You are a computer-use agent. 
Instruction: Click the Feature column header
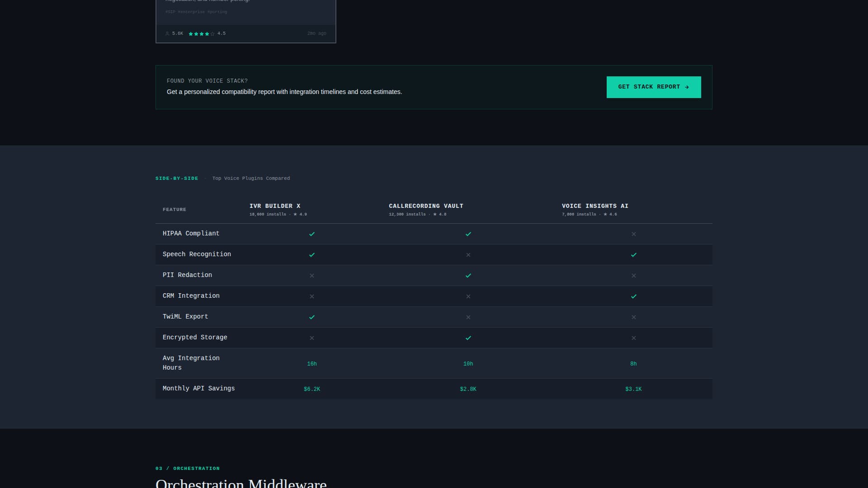[x=175, y=210]
